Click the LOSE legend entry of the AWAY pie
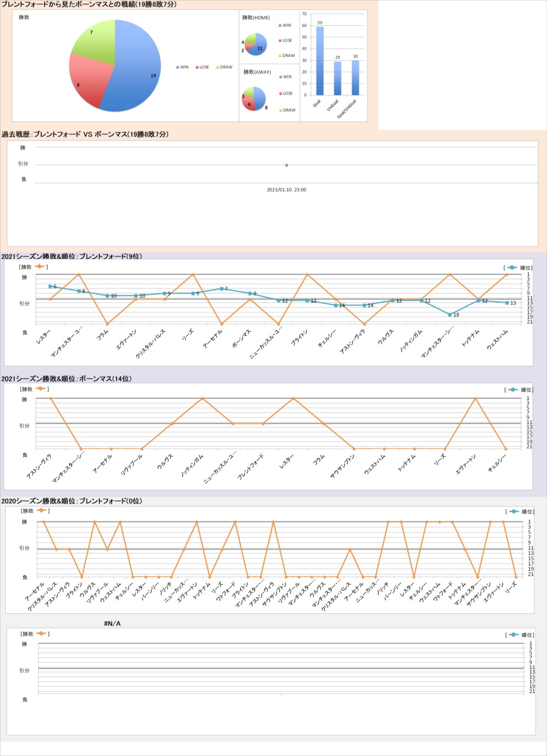547x756 pixels. [286, 93]
